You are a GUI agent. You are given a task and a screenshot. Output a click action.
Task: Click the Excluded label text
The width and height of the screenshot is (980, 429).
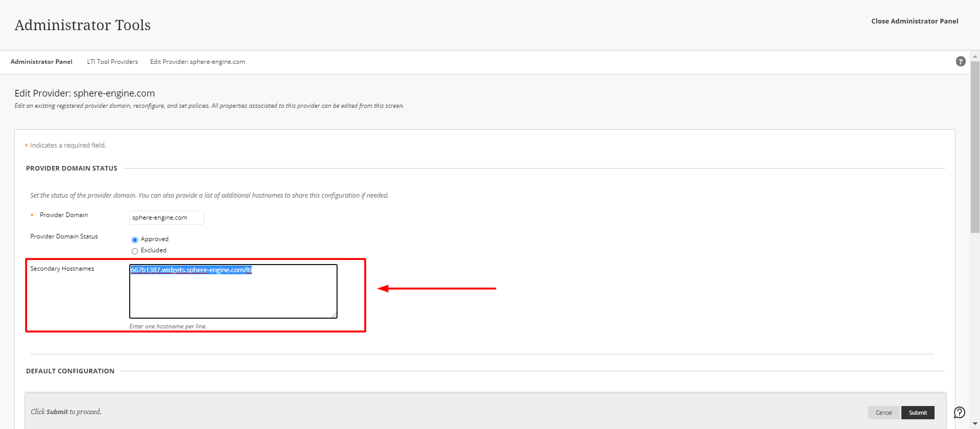tap(154, 250)
